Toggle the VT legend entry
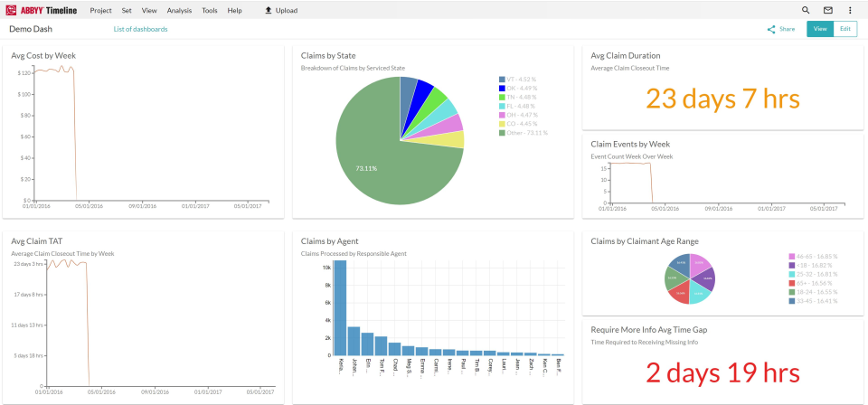 [x=519, y=80]
